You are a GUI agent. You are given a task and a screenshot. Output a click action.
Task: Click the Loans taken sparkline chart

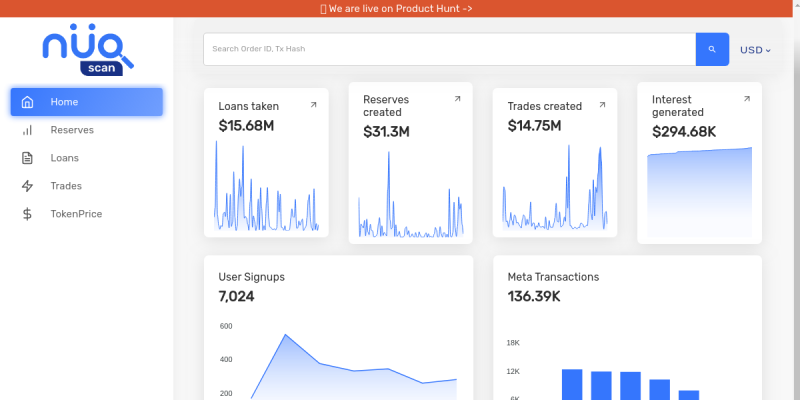(266, 185)
